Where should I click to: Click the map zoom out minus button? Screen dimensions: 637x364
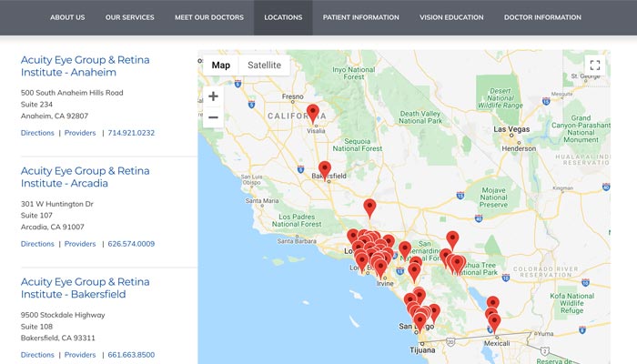pos(213,117)
